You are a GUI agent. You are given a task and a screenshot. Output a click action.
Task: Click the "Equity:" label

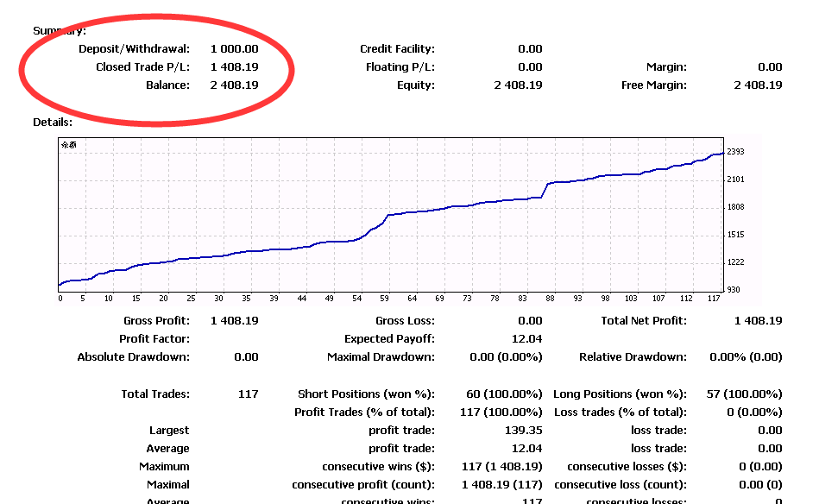pos(416,85)
